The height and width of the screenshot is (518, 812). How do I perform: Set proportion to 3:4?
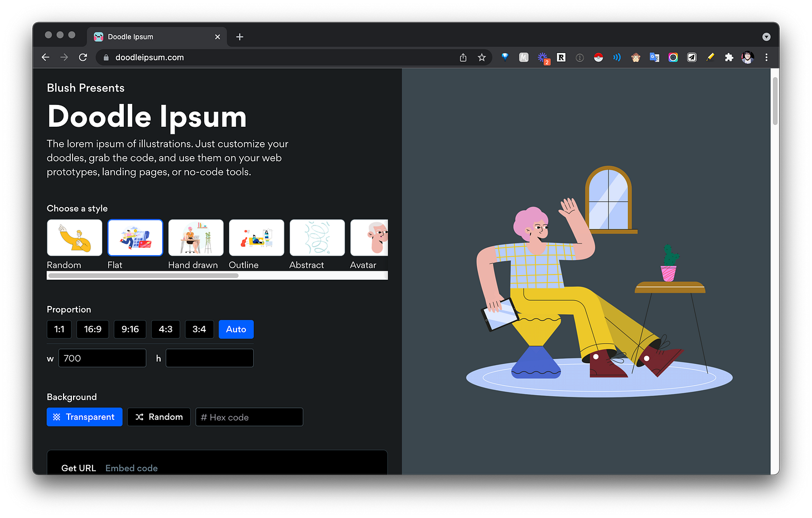[x=199, y=329]
